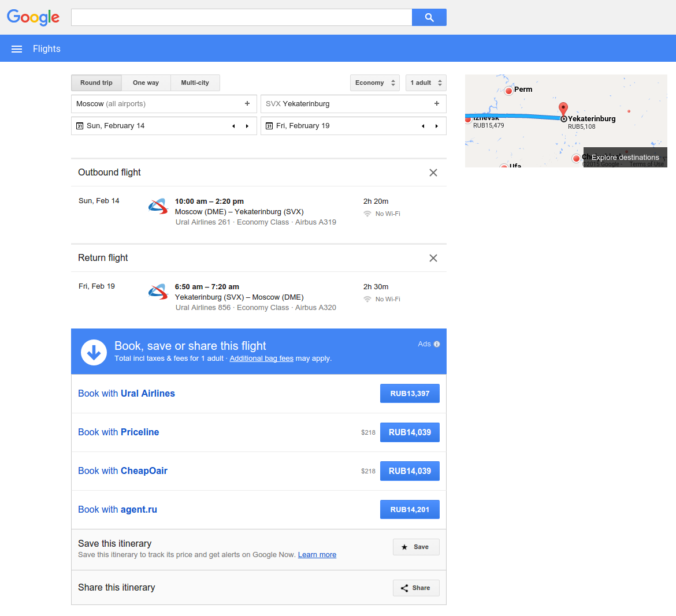Click Ural Airlines logo on return flight
This screenshot has width=676, height=616.
[158, 292]
